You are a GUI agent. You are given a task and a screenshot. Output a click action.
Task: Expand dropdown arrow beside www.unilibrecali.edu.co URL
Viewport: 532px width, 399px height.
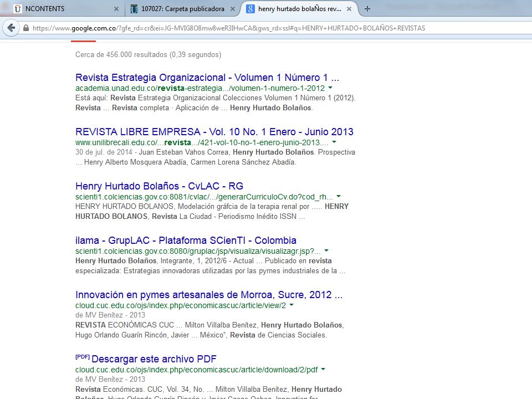coord(334,142)
